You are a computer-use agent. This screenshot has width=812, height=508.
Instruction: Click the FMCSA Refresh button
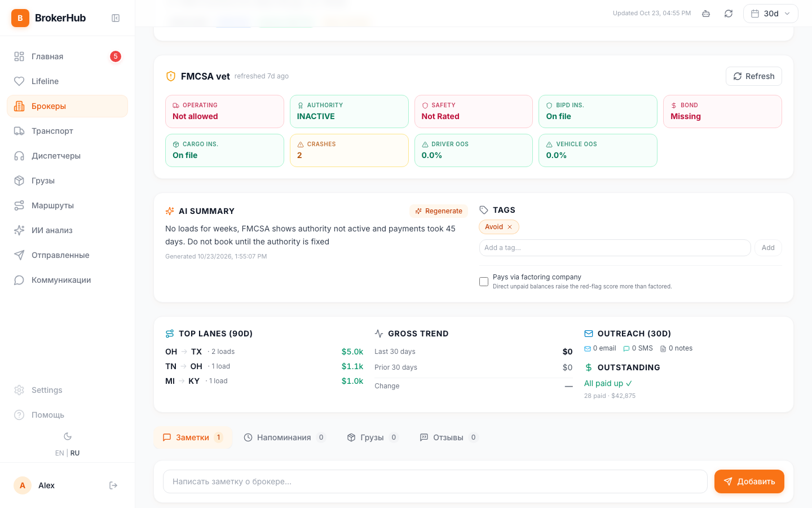tap(754, 76)
